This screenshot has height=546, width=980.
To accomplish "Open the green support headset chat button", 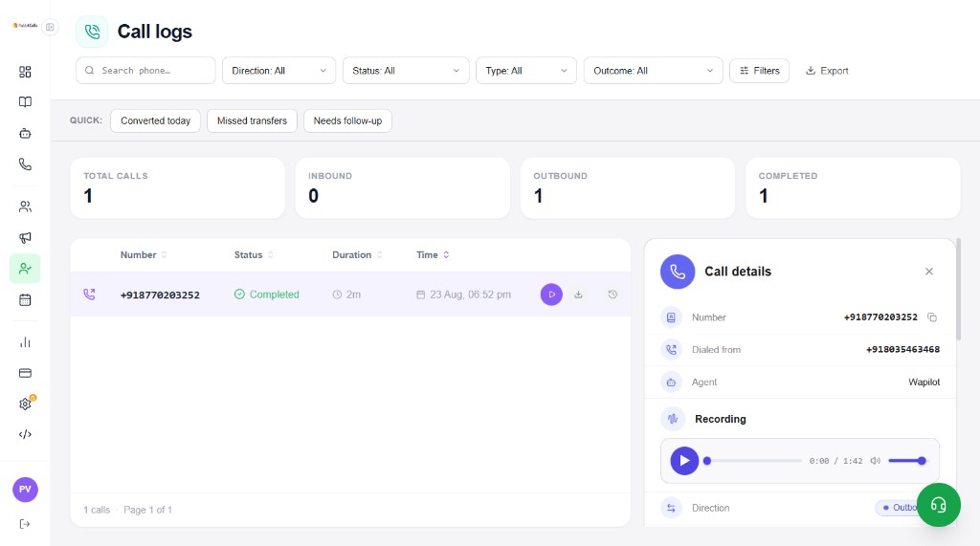I will click(938, 505).
